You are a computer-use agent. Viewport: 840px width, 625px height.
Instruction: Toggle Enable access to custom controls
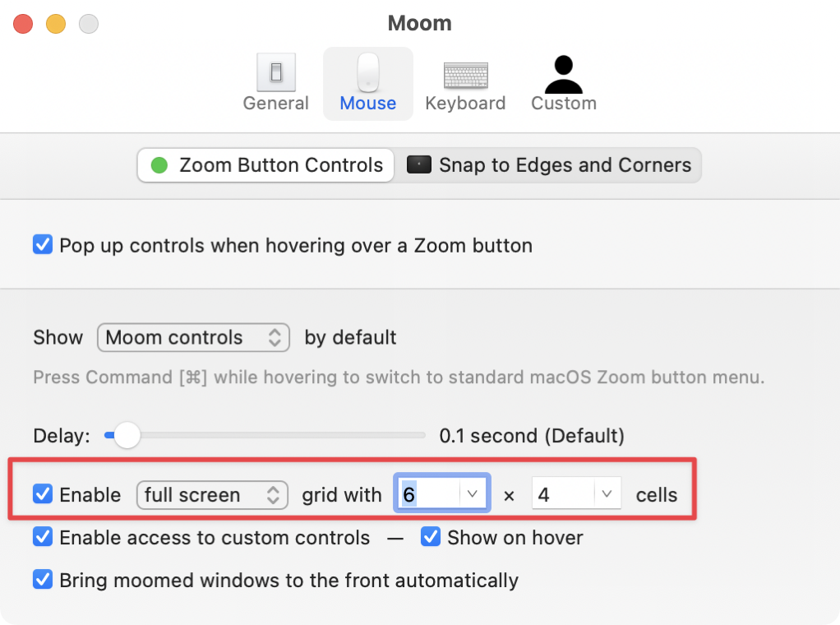pyautogui.click(x=43, y=537)
